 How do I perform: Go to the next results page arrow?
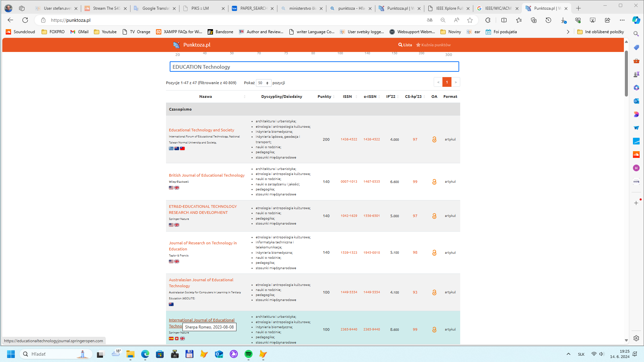coord(455,82)
